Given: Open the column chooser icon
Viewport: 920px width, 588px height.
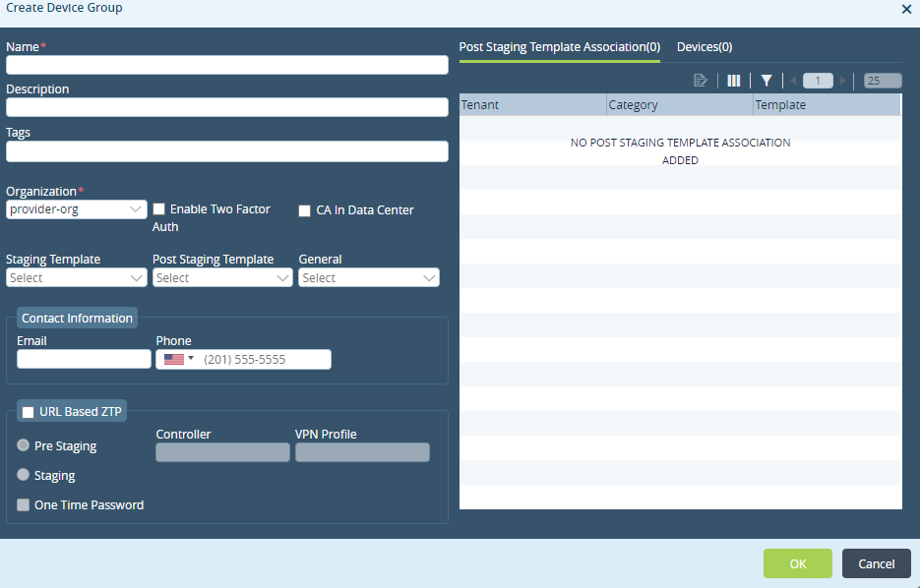Looking at the screenshot, I should point(733,81).
